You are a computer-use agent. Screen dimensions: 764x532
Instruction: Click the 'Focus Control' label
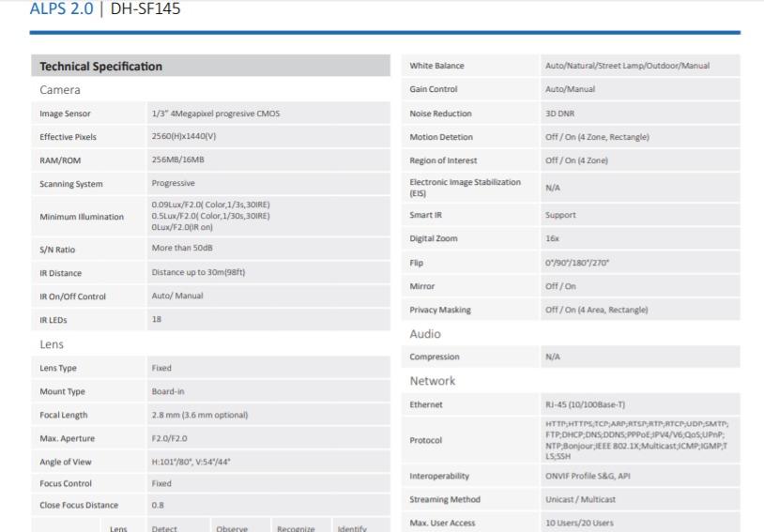66,484
